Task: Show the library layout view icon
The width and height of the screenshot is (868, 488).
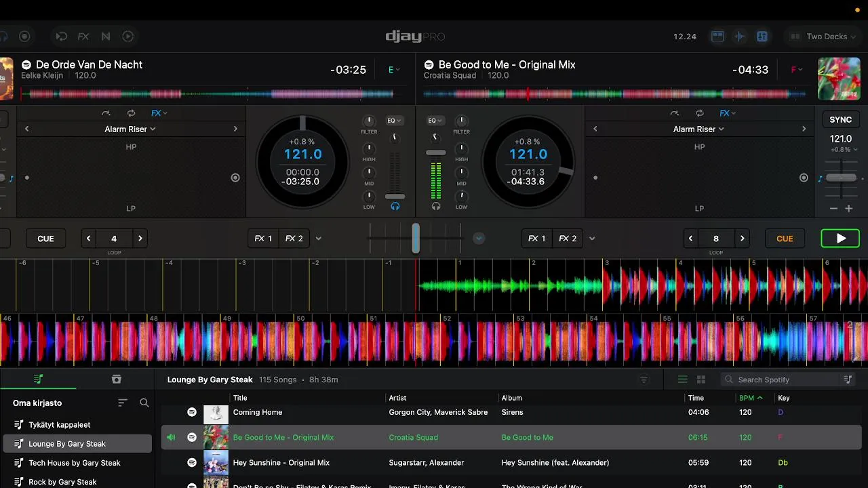Action: [717, 37]
